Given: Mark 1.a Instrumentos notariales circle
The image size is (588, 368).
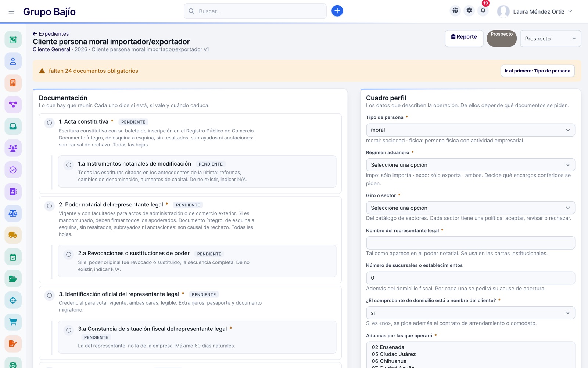Looking at the screenshot, I should 68,165.
